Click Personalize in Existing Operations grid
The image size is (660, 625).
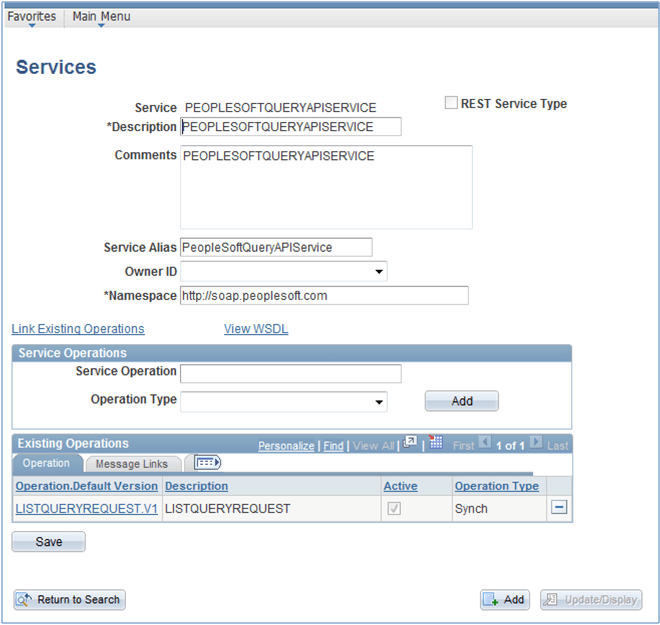coord(286,446)
